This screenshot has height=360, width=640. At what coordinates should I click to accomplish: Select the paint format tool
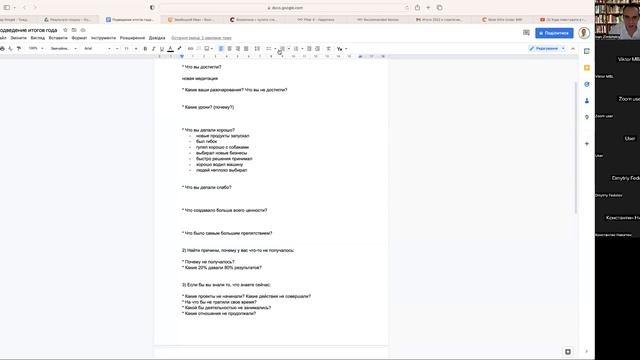pyautogui.click(x=19, y=49)
